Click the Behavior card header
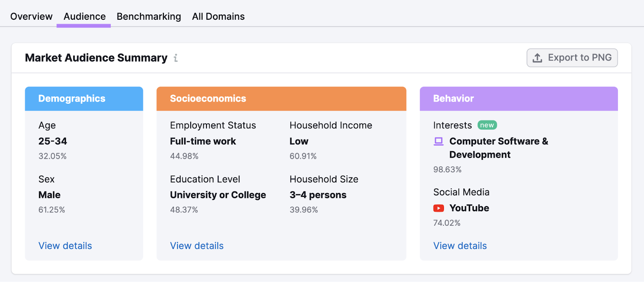Image resolution: width=644 pixels, height=282 pixels. click(519, 99)
